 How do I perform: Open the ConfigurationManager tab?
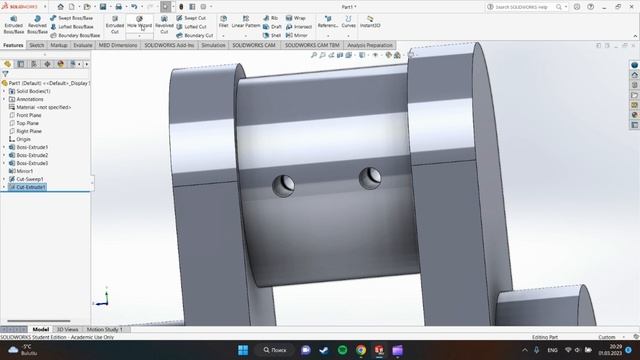[x=34, y=64]
